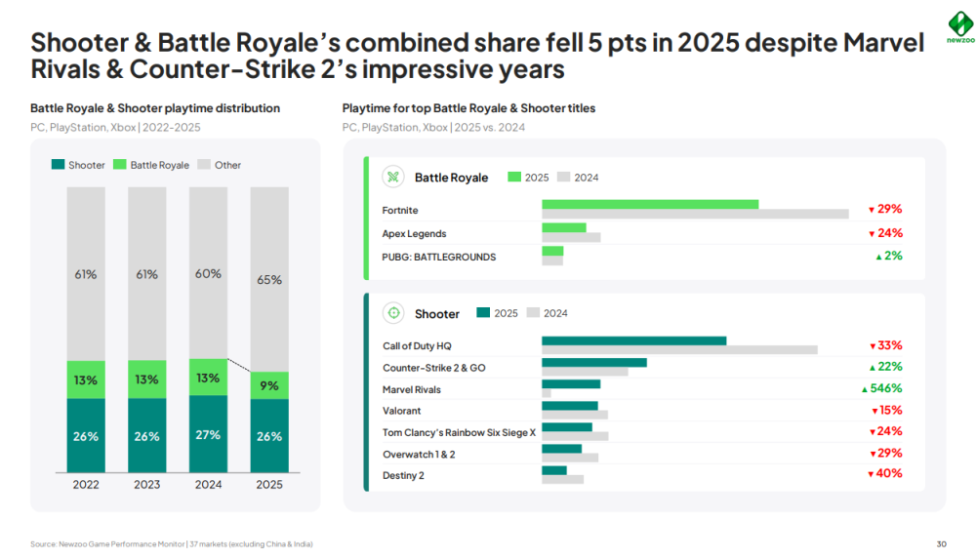Click the red down arrow beside Fortnite 29%

coord(871,210)
